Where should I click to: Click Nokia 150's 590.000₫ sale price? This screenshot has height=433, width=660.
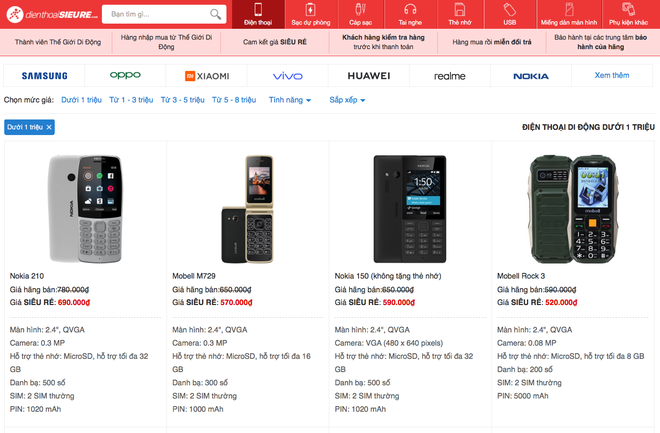[x=399, y=302]
